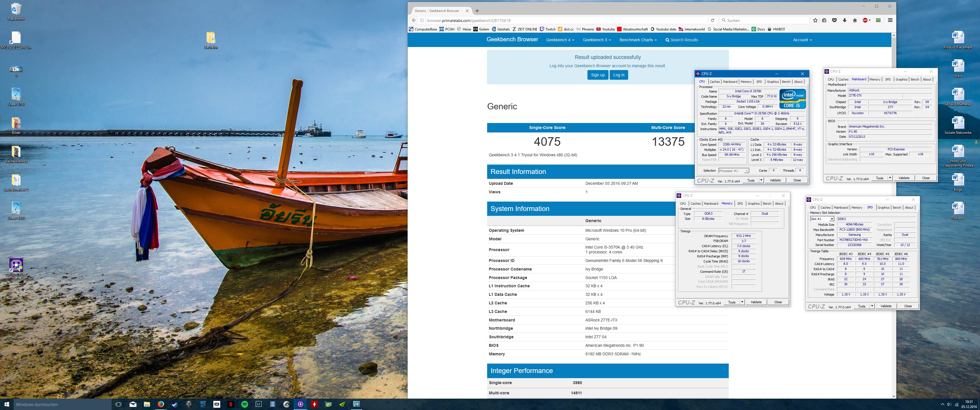
Task: Open the Twitch bookmark
Action: coord(548,29)
